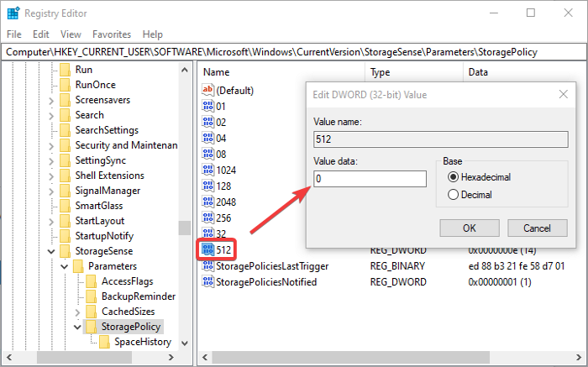Expand the CachedSizes tree node
The width and height of the screenshot is (588, 367).
[77, 312]
